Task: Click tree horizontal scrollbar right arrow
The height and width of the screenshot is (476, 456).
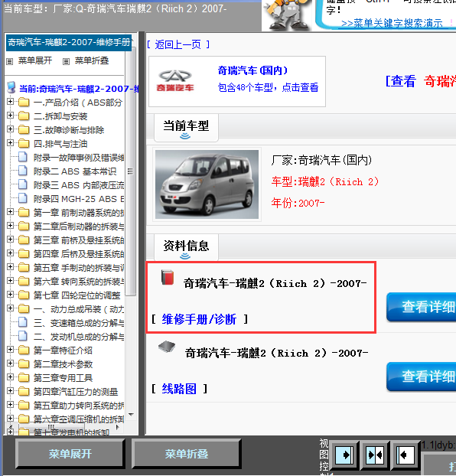Action: tap(118, 427)
